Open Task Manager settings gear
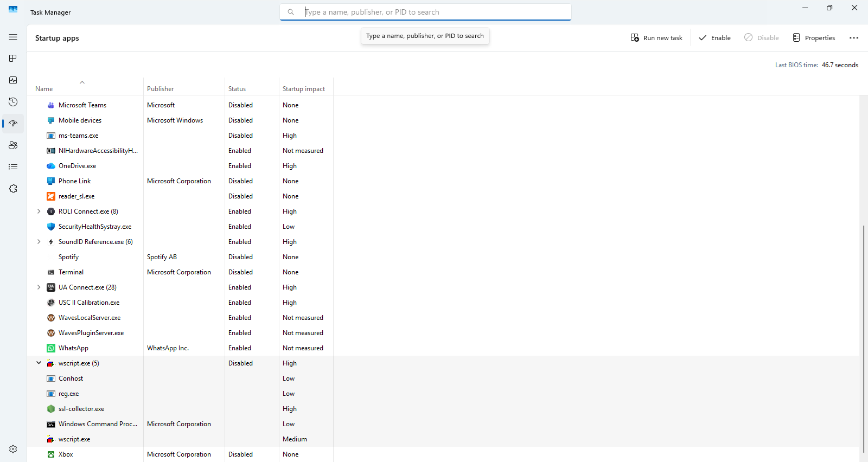Viewport: 868px width, 462px height. point(13,449)
